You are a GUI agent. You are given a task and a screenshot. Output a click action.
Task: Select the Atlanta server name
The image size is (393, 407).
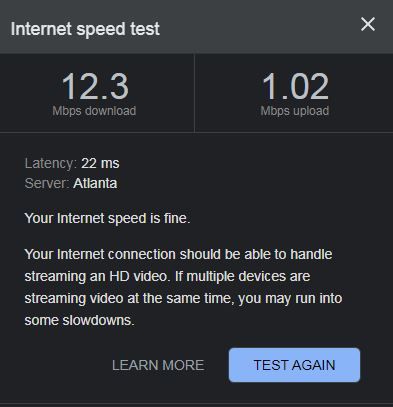(95, 183)
